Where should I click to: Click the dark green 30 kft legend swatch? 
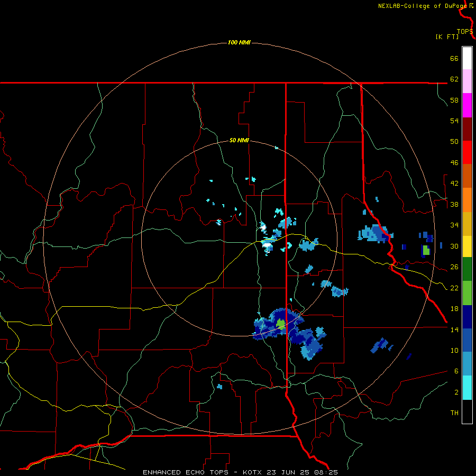[x=467, y=269]
